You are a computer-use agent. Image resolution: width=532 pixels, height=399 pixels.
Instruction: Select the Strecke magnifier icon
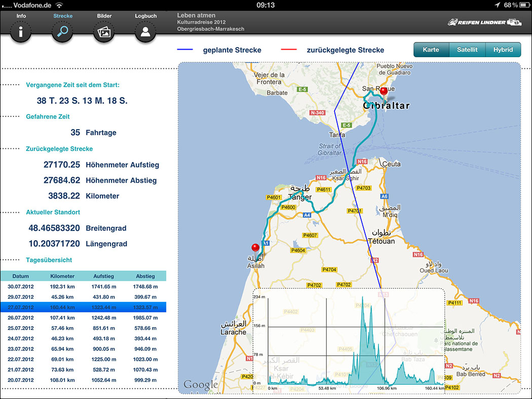(x=62, y=32)
